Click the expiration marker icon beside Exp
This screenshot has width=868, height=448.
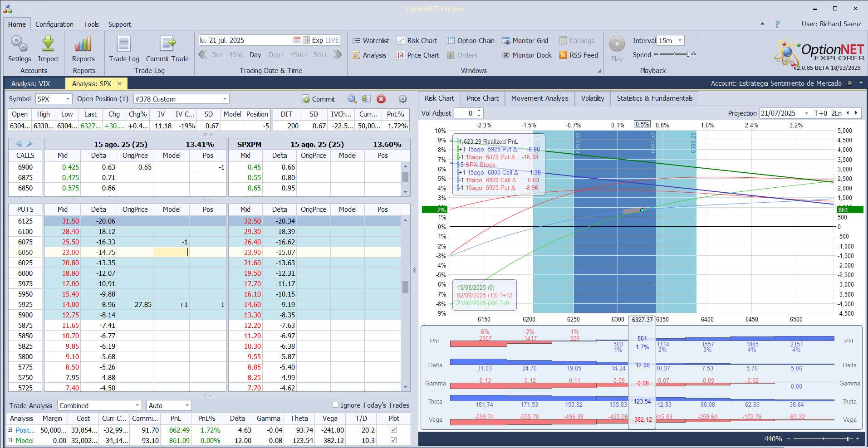(306, 40)
